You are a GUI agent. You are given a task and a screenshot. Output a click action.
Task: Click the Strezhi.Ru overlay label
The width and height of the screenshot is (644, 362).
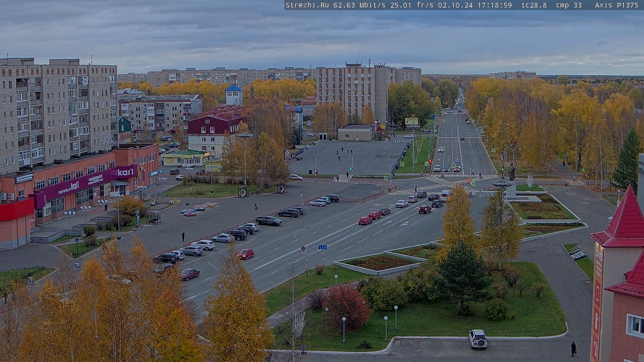point(307,5)
